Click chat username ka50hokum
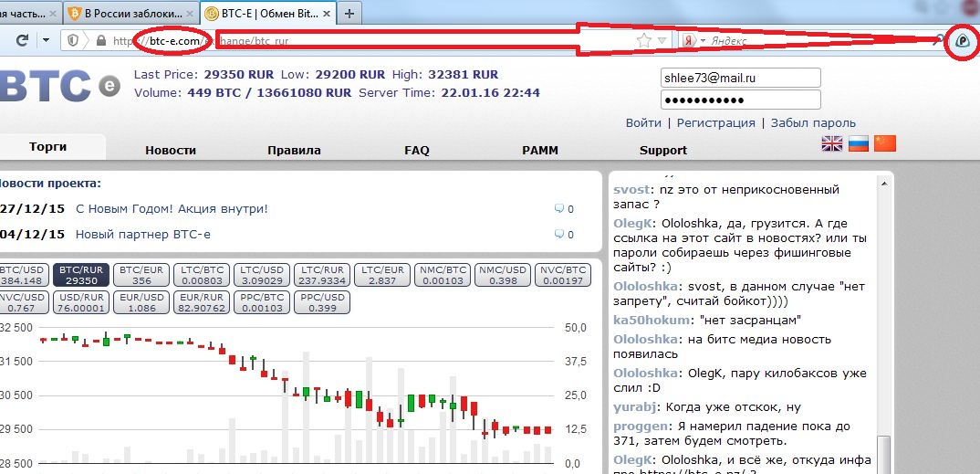The image size is (980, 474). point(653,321)
